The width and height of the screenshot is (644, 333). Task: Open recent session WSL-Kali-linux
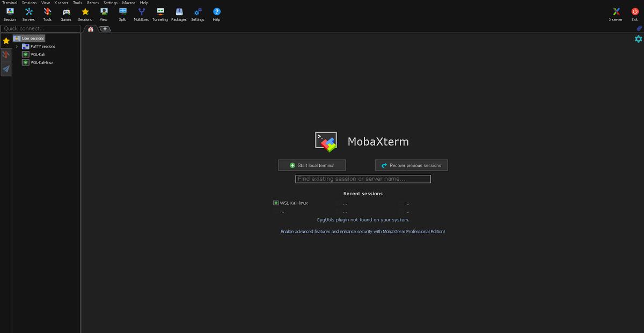290,203
